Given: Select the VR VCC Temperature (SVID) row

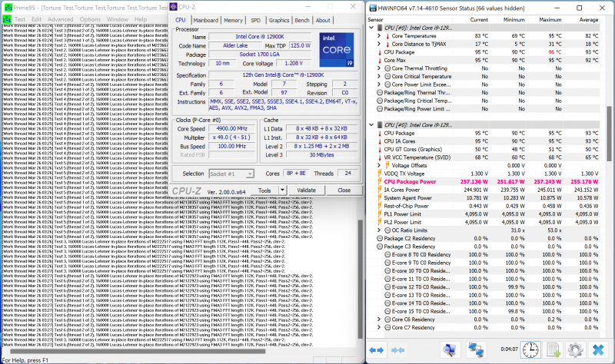Looking at the screenshot, I should click(488, 157).
